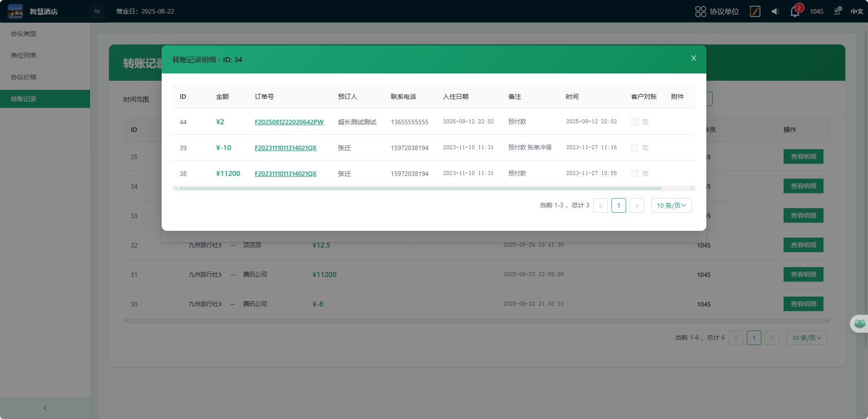The width and height of the screenshot is (868, 419).
Task: Open order link F2025081222020642PW
Action: [289, 122]
